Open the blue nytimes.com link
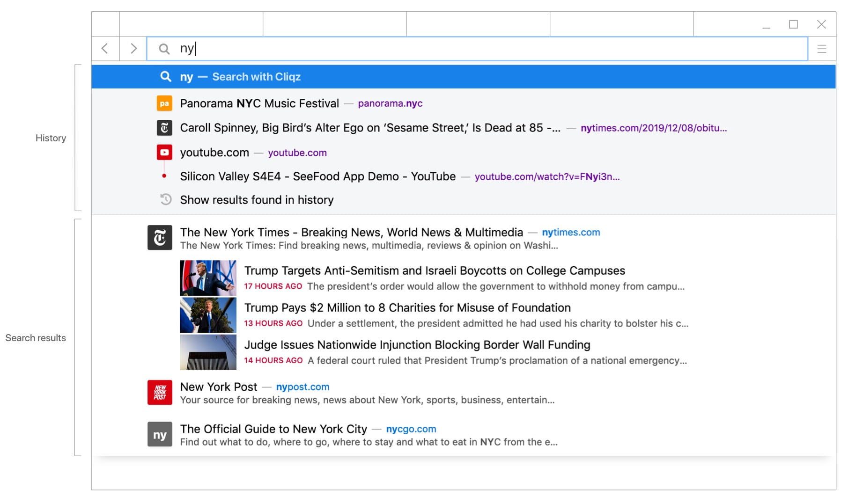Viewport: 848px width, 504px height. (x=571, y=232)
